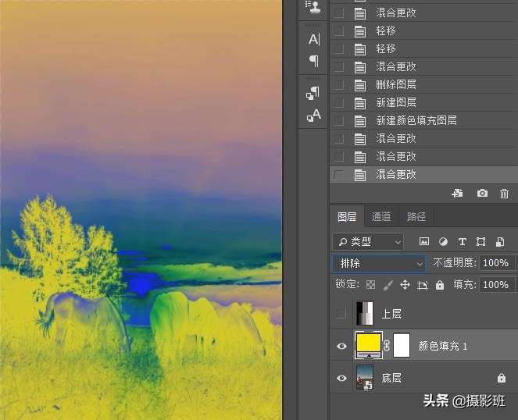
Task: Click the document icon of 新建图层 history state
Action: (x=359, y=103)
